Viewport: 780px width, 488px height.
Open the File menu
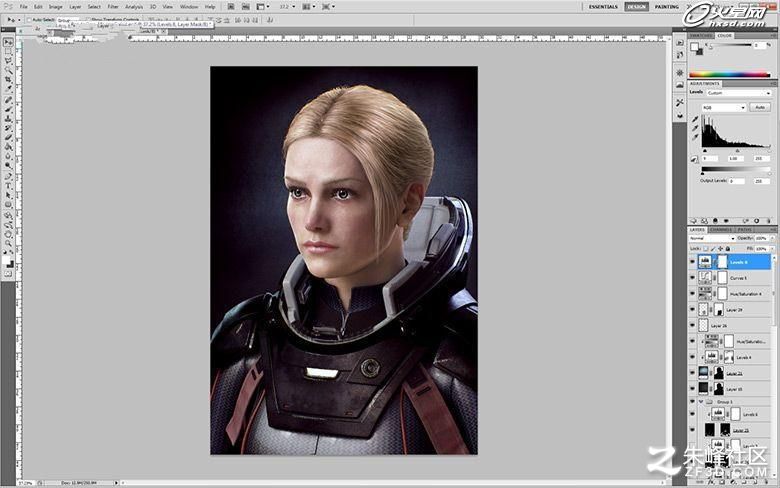[x=23, y=7]
